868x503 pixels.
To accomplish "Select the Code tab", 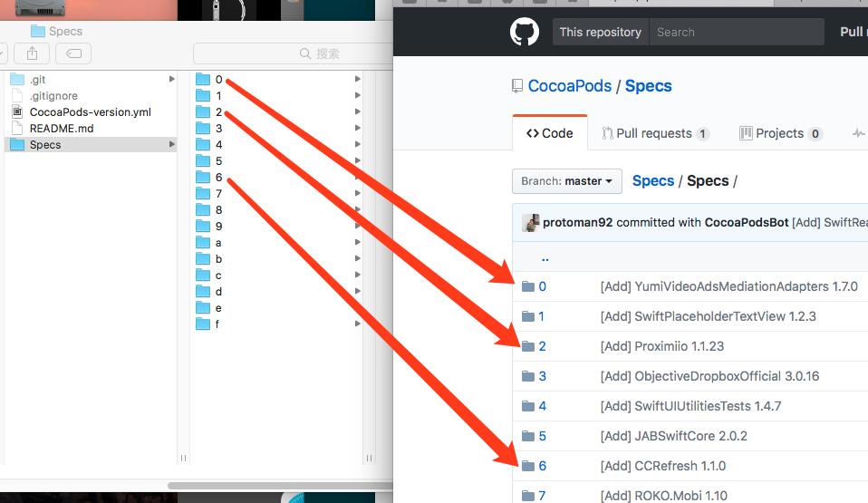I will pyautogui.click(x=549, y=133).
